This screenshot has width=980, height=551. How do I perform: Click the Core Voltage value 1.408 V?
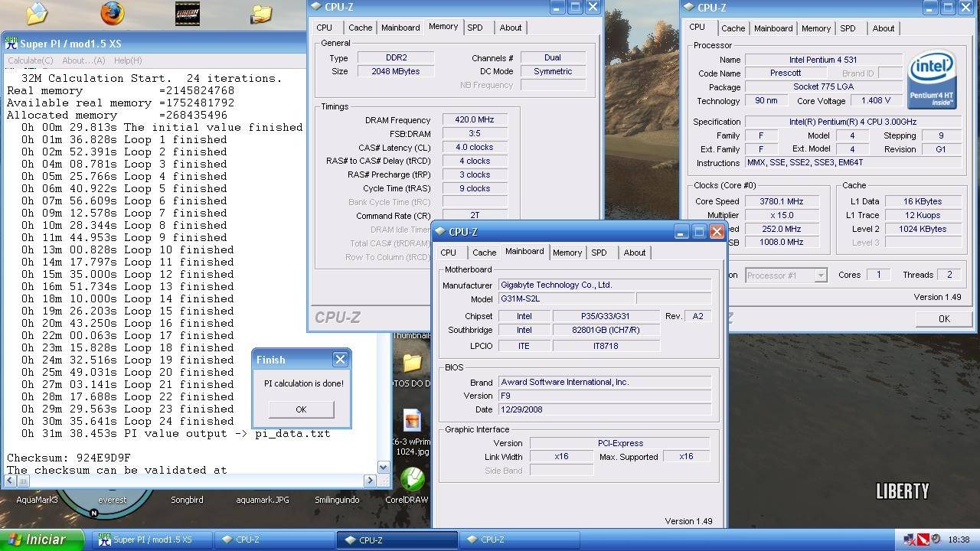click(875, 100)
